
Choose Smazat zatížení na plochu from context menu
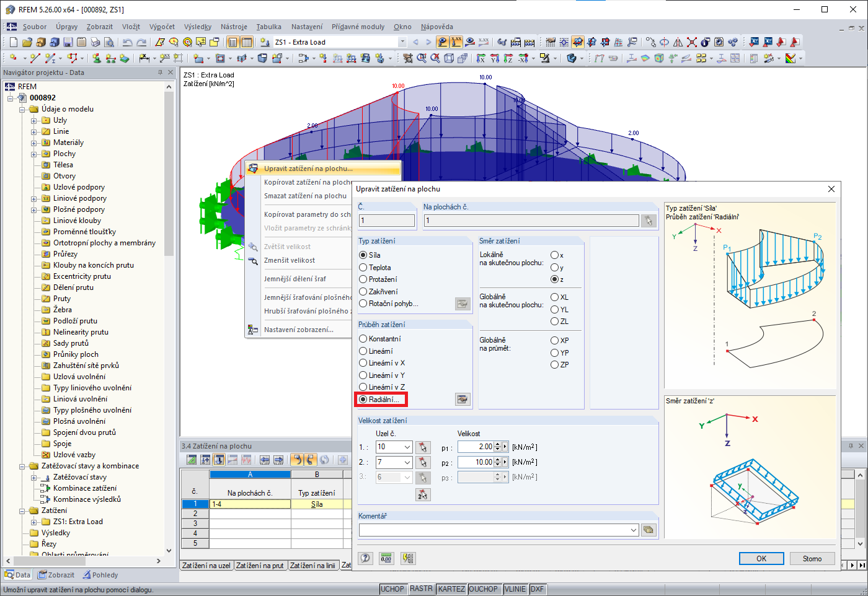(x=305, y=196)
